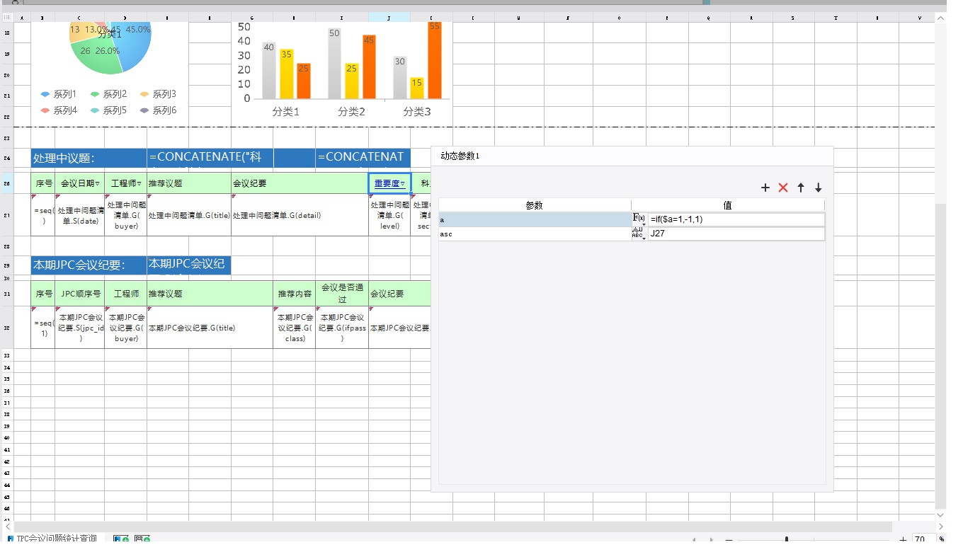Click the 系列1 legend entry
This screenshot has width=980, height=552.
point(59,94)
